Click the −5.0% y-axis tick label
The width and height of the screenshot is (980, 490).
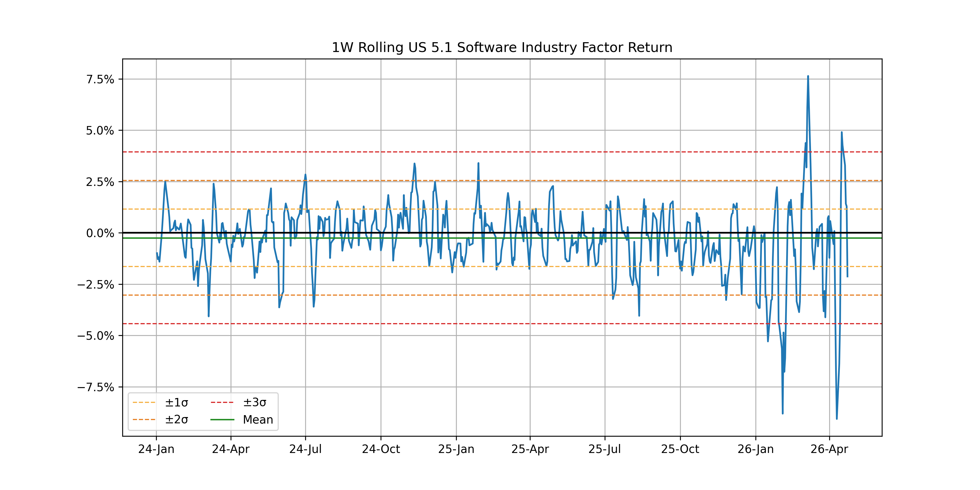tap(96, 336)
